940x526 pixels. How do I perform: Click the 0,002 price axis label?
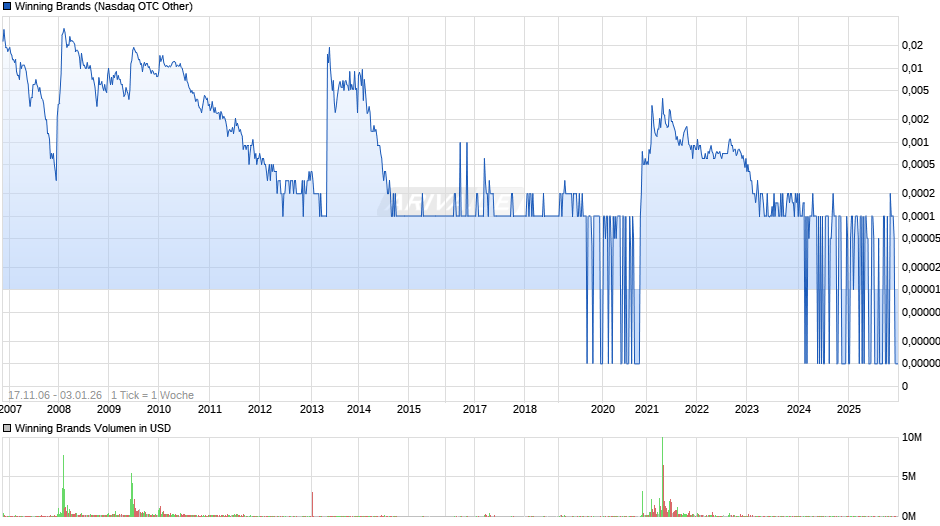915,119
